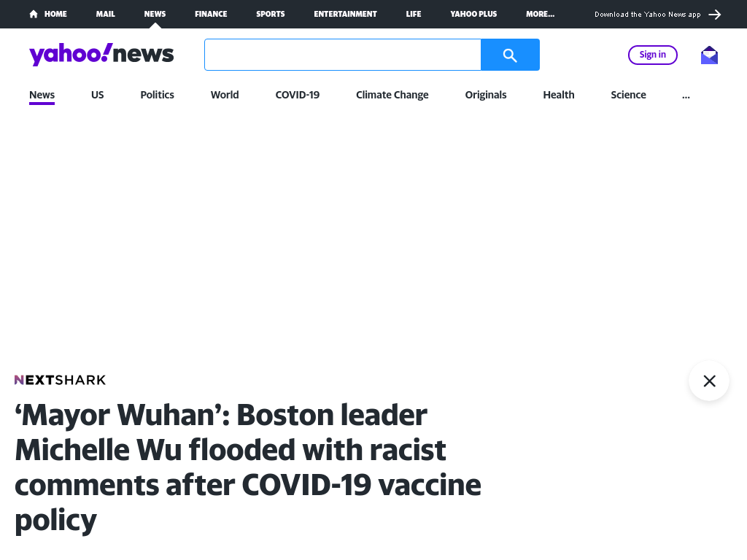Switch to the World tab
This screenshot has height=560, width=747.
click(225, 95)
